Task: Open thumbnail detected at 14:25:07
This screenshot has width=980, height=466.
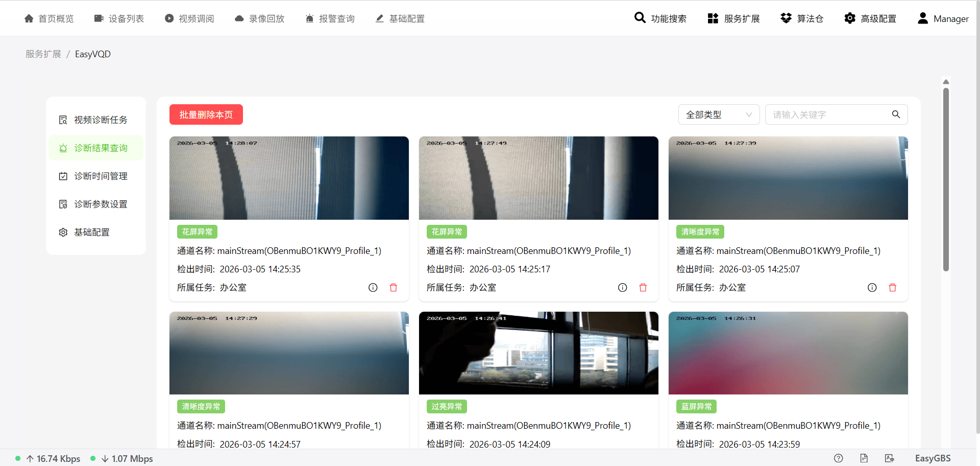Action: (788, 178)
